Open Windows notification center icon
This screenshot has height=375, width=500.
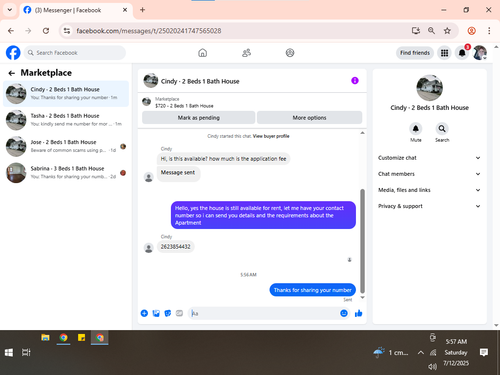pos(484,352)
